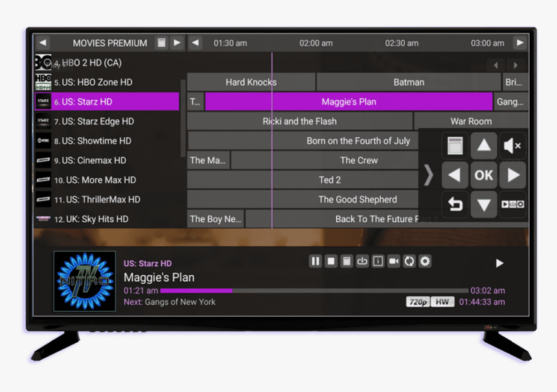Open the stream download icon in player bar

(x=362, y=261)
